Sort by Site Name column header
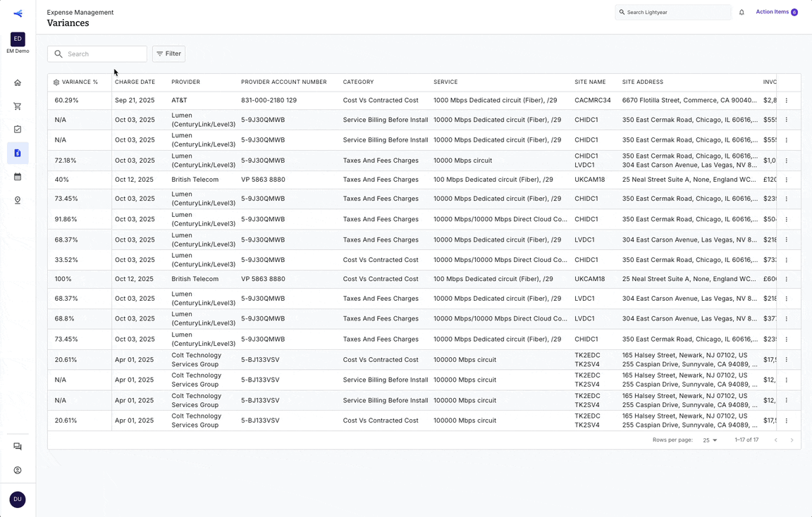Viewport: 812px width, 517px height. [x=591, y=82]
